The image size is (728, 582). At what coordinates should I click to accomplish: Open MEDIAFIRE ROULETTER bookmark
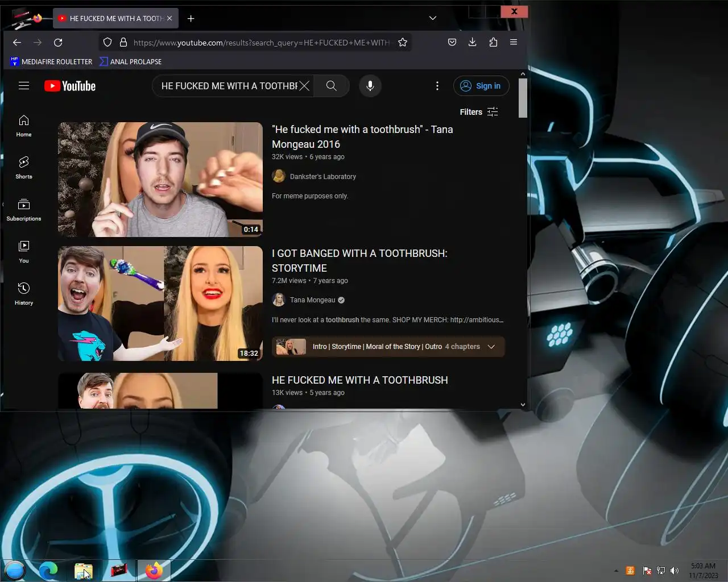pyautogui.click(x=51, y=61)
